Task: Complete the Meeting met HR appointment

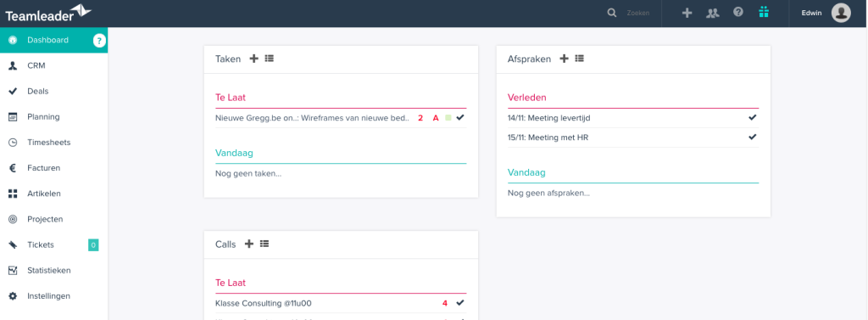Action: (x=753, y=137)
